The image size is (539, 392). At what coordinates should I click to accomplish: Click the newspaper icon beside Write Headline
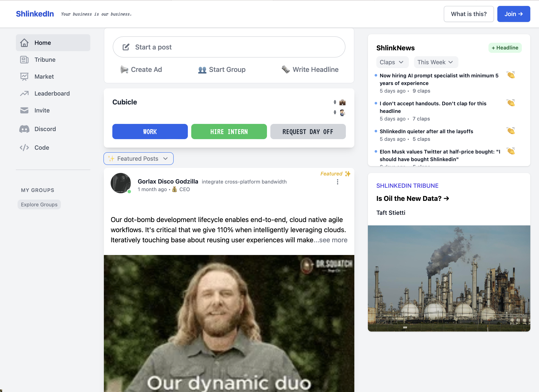tap(286, 69)
